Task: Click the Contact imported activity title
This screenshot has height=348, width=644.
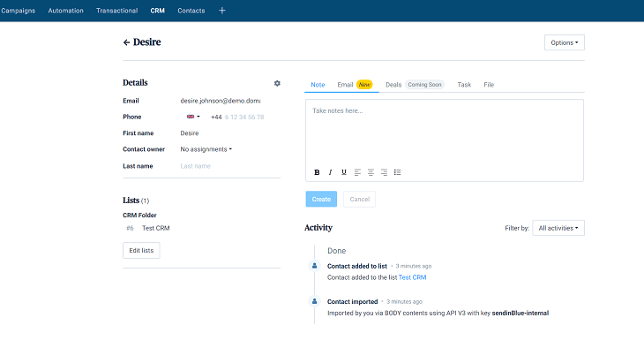Action: click(x=352, y=302)
